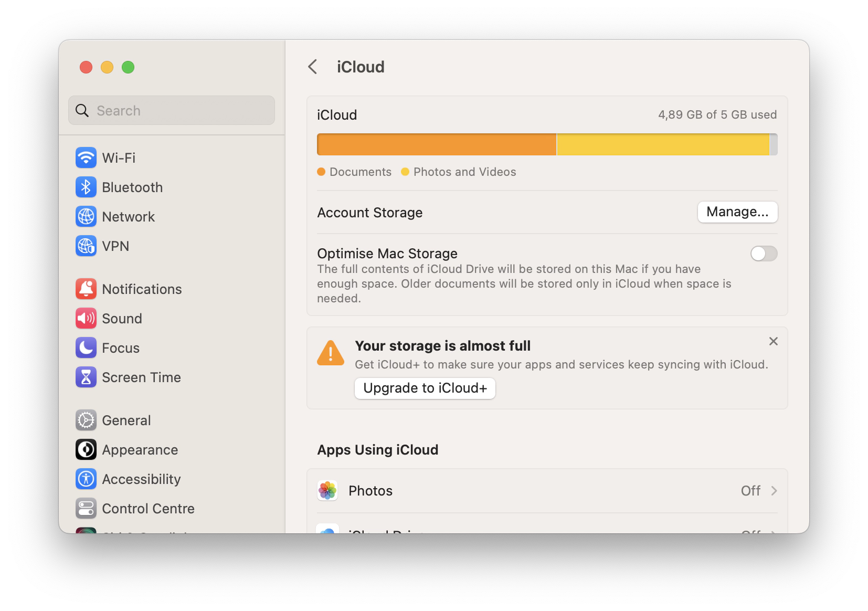Image resolution: width=868 pixels, height=611 pixels.
Task: Click the magnifying glass search icon
Action: pos(82,110)
